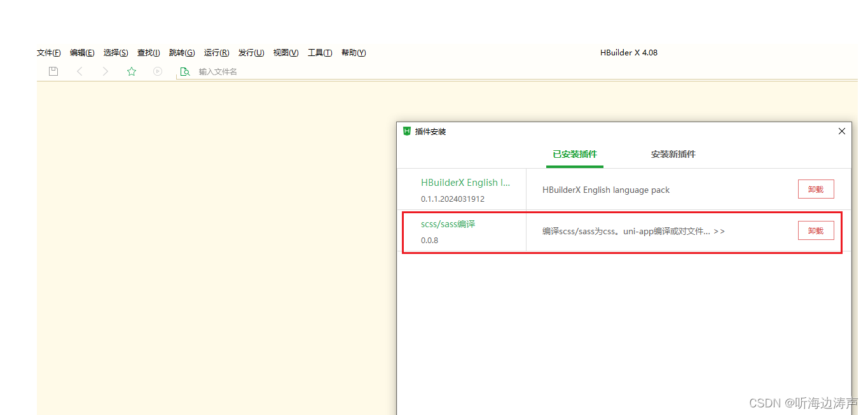This screenshot has width=868, height=415.
Task: Open the 帮助(Y) menu
Action: tap(354, 53)
